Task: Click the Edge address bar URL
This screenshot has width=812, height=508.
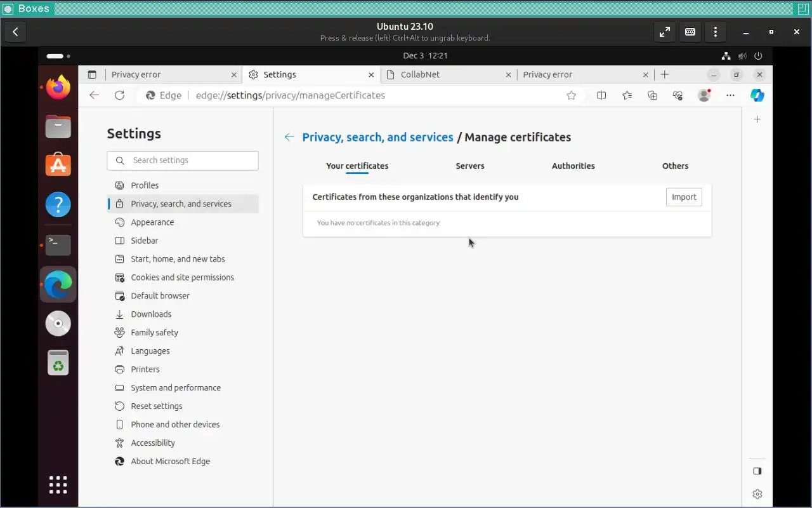Action: click(x=291, y=95)
